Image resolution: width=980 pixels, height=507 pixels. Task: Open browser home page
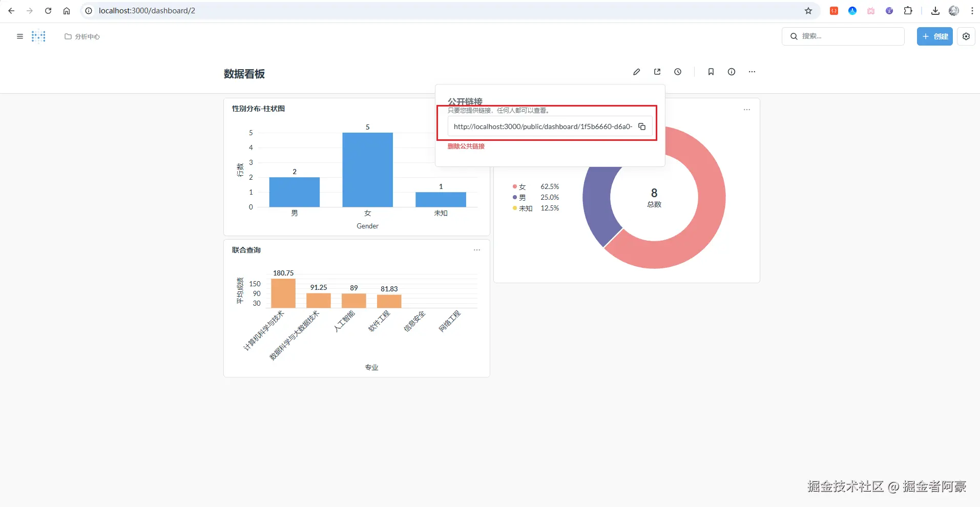pyautogui.click(x=67, y=11)
